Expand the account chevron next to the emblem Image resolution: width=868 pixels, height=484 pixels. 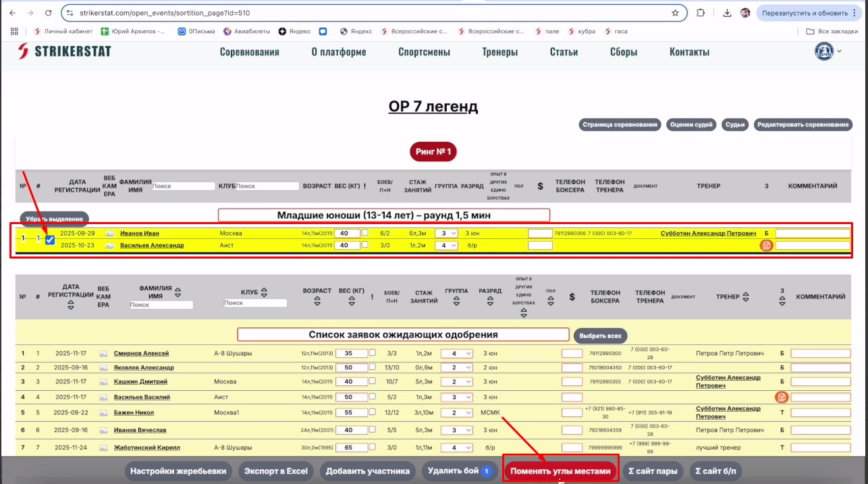pyautogui.click(x=839, y=51)
